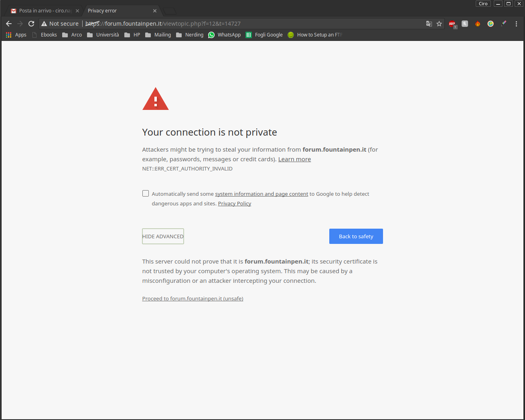Click the rainbow highlighter extension icon
The image size is (525, 420).
pos(503,24)
